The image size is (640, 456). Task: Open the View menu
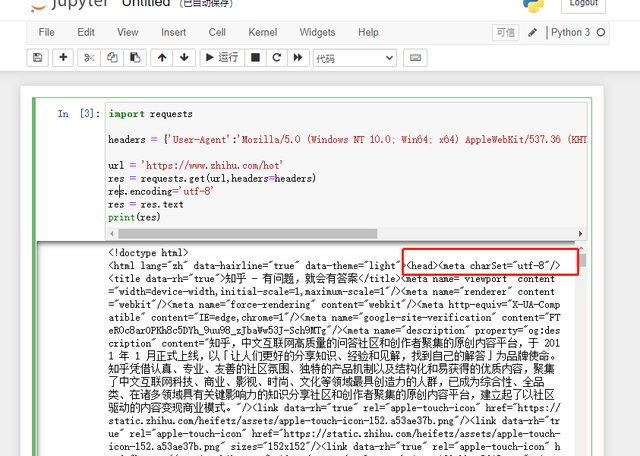(x=127, y=32)
